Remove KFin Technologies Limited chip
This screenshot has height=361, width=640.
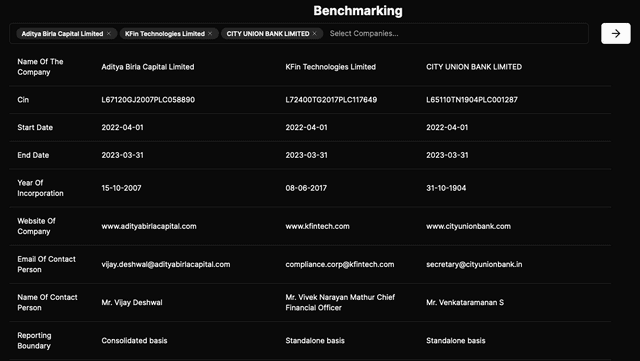pos(210,33)
